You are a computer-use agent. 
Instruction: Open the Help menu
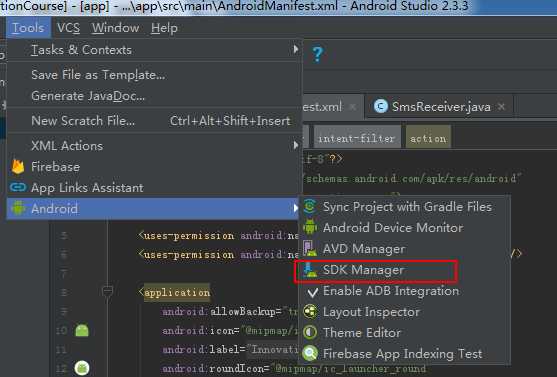coord(164,28)
